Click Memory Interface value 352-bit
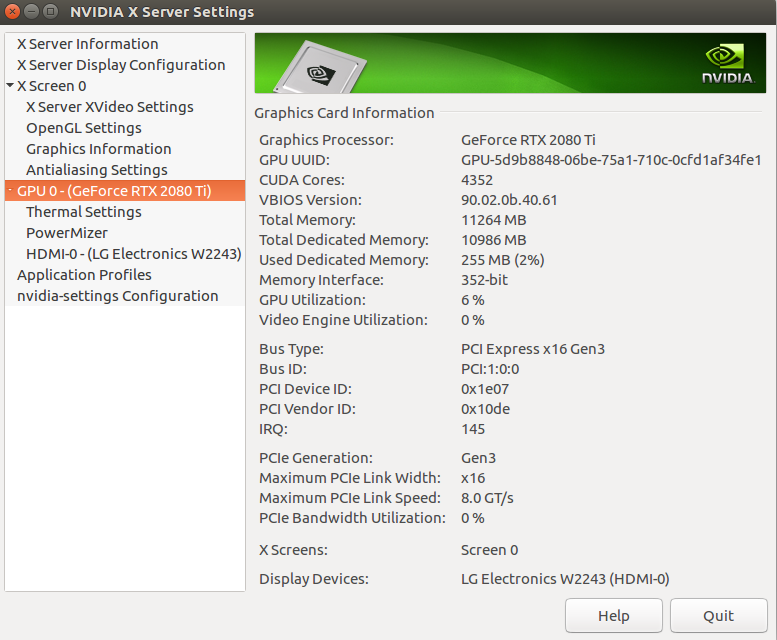This screenshot has height=640, width=777. [x=484, y=280]
